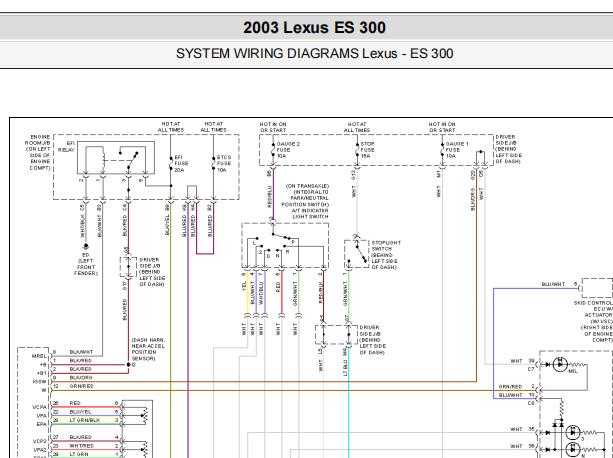The height and width of the screenshot is (458, 613).
Task: Select the 'WHT/RED' wire label
Action: 81,445
